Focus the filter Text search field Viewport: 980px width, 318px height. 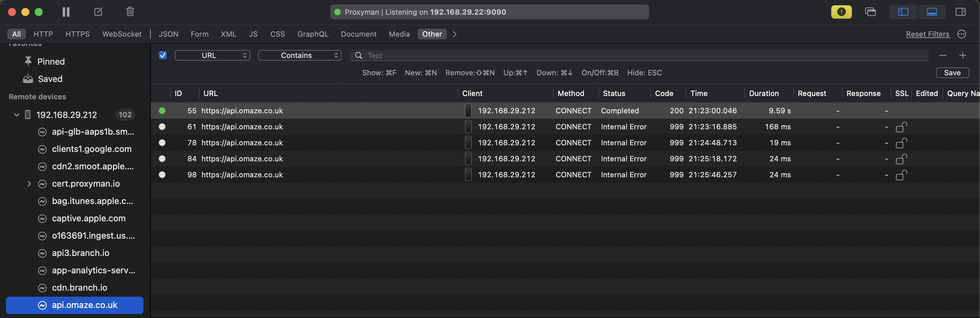click(x=639, y=56)
